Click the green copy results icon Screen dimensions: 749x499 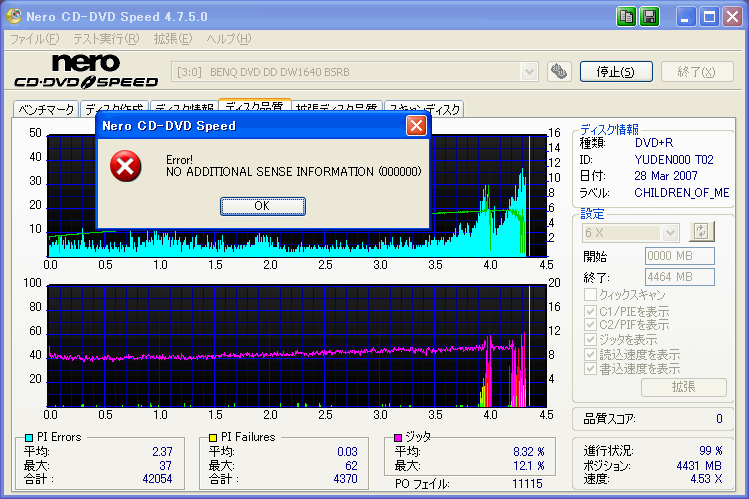[x=626, y=17]
